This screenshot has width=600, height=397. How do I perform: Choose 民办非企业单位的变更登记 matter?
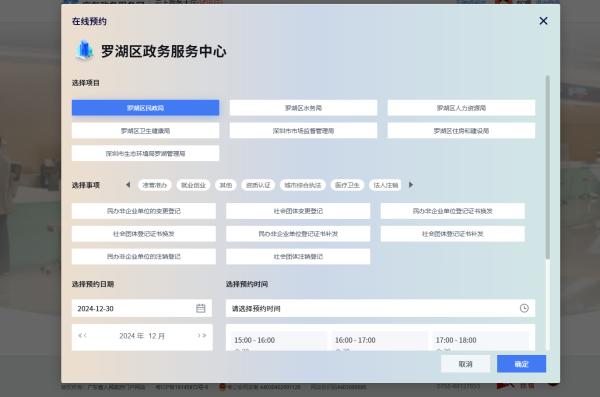144,211
